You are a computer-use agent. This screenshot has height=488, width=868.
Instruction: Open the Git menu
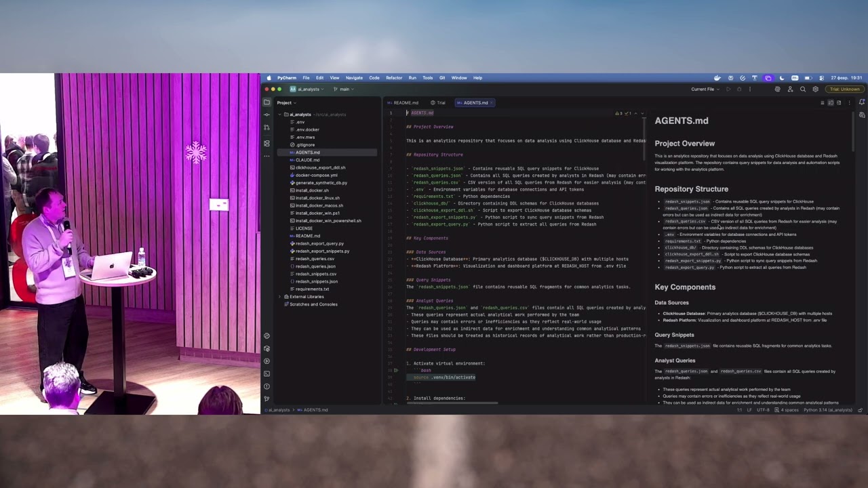tap(442, 77)
